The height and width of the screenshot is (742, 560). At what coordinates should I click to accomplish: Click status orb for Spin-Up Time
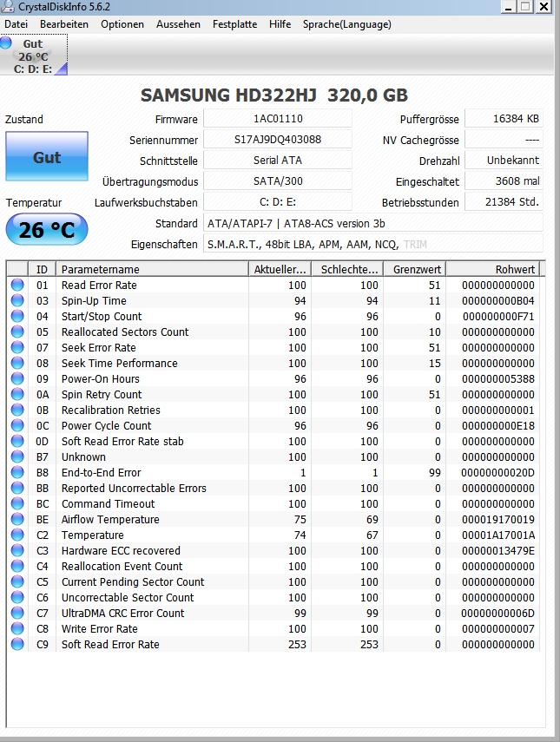17,300
